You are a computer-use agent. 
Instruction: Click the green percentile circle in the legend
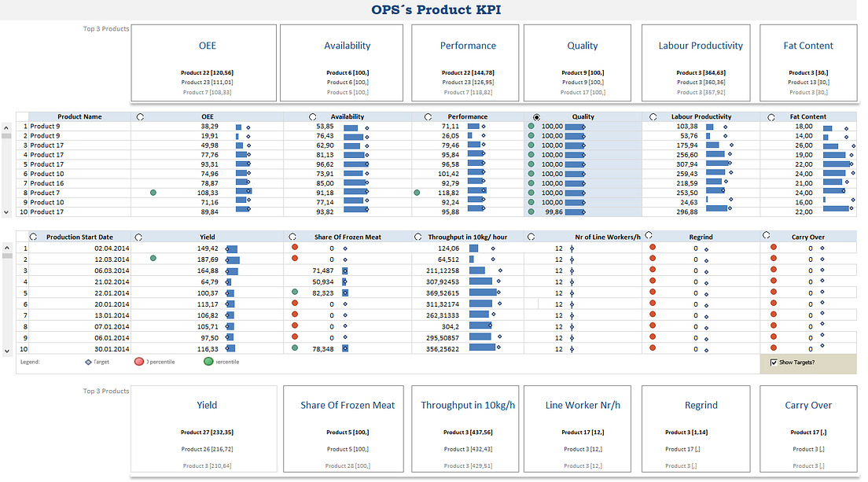pos(208,362)
